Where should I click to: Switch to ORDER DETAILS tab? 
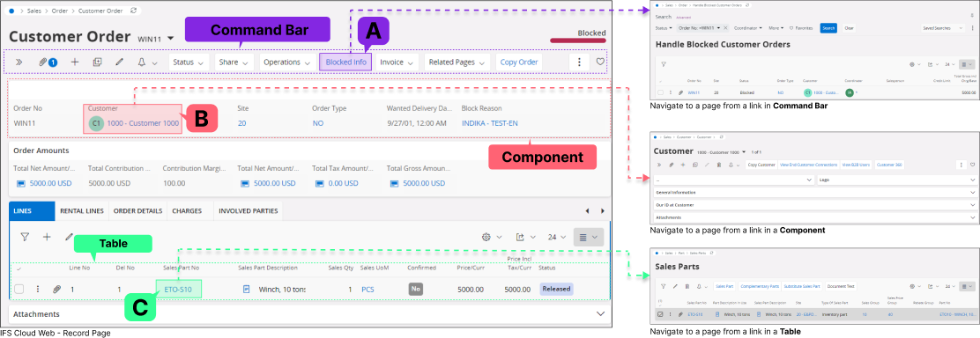coord(137,211)
